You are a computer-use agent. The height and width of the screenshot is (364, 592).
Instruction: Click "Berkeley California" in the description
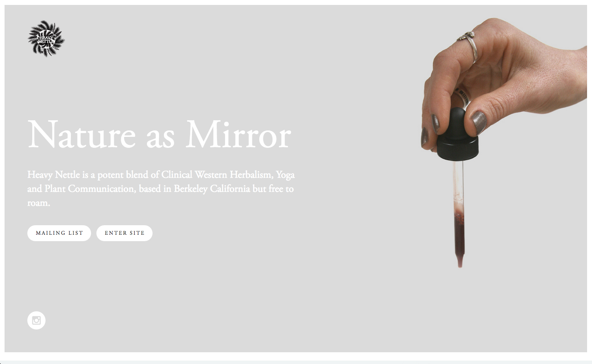(212, 189)
